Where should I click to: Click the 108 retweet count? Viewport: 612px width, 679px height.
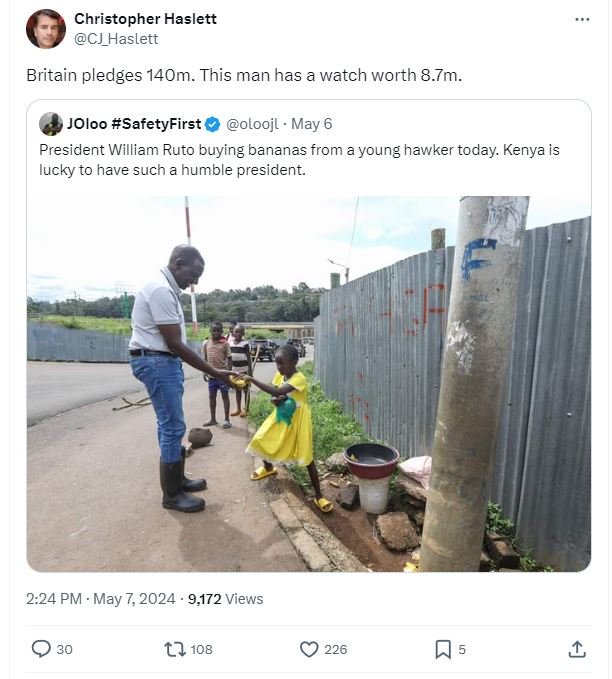201,649
